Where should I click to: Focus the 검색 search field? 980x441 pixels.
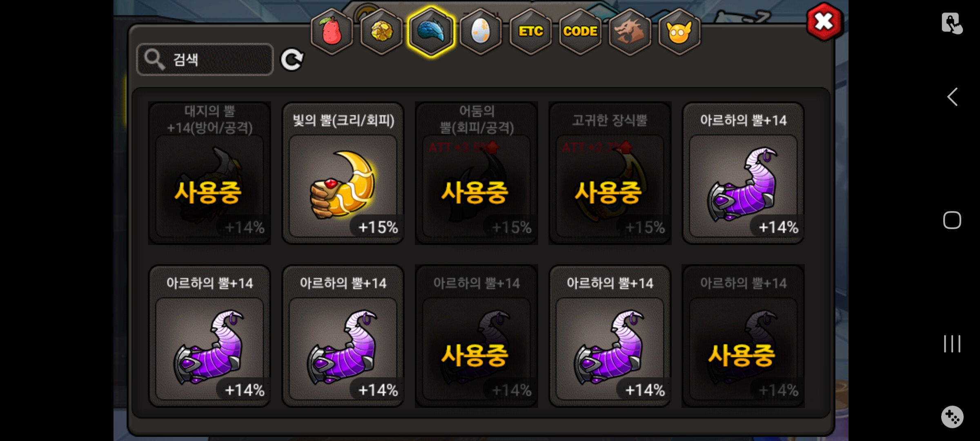click(x=205, y=60)
